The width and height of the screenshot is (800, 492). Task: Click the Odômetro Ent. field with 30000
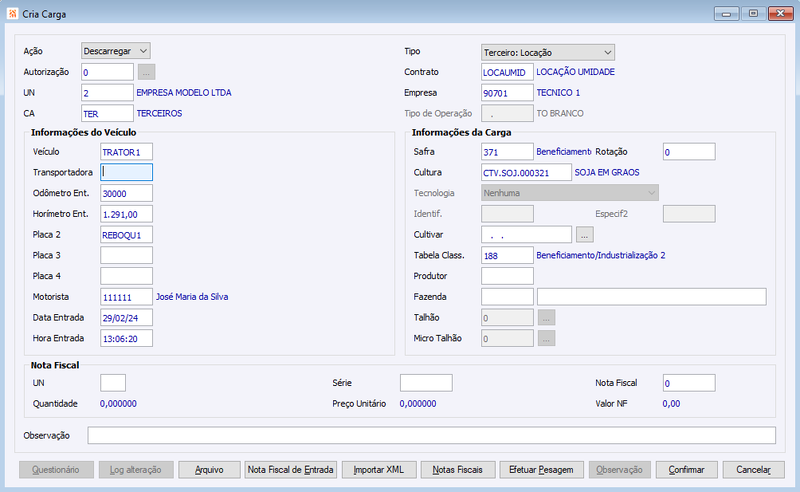[x=126, y=193]
